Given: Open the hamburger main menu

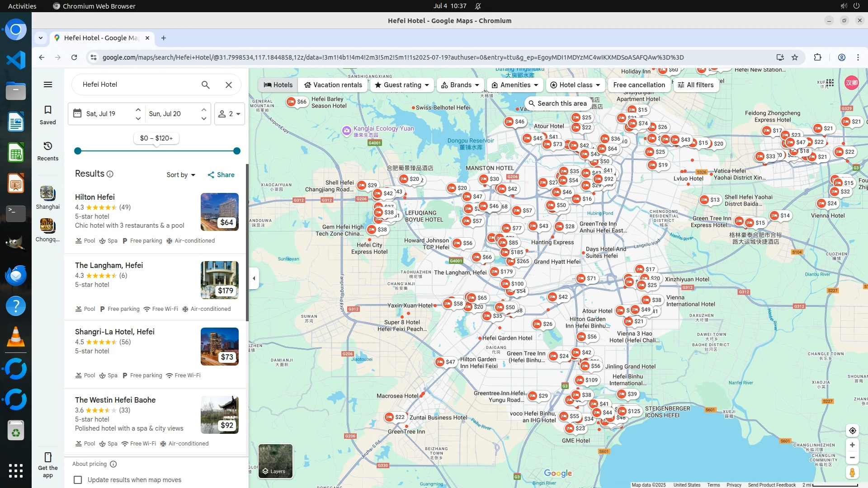Looking at the screenshot, I should pyautogui.click(x=48, y=84).
